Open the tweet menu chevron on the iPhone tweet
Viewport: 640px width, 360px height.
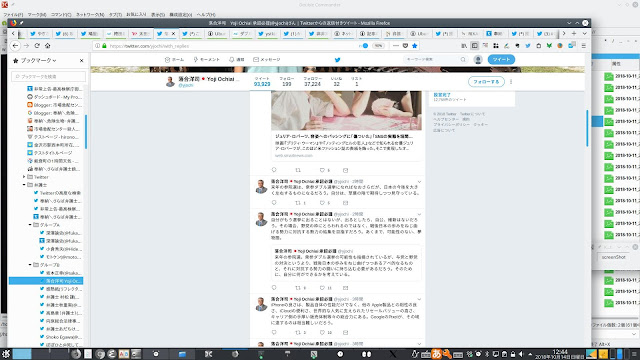tap(419, 299)
